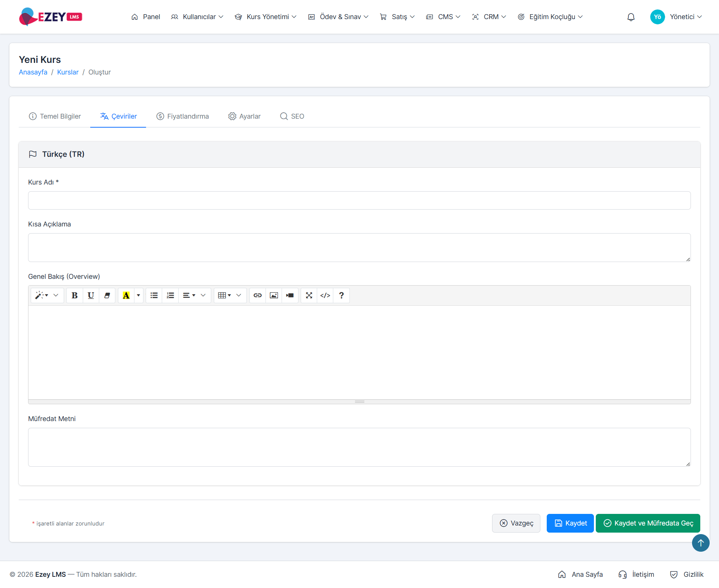Insert an unordered bullet list
Screen dimensions: 719x588
click(154, 295)
